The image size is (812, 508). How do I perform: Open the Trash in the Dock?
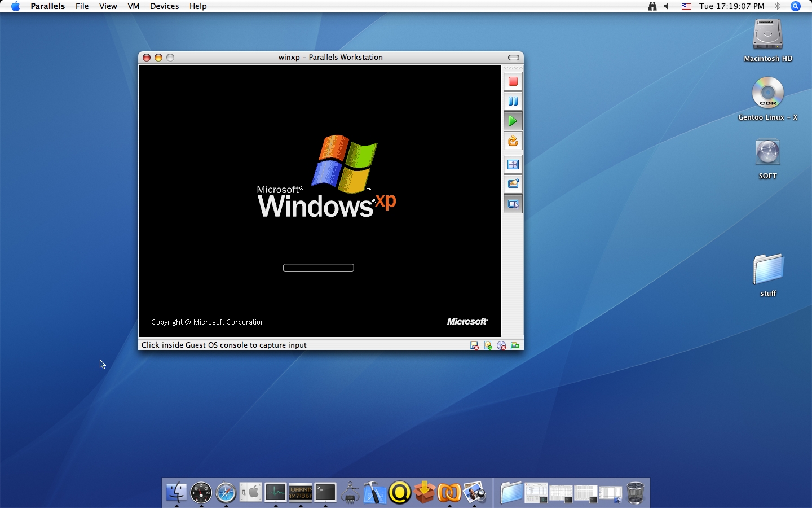pyautogui.click(x=636, y=493)
